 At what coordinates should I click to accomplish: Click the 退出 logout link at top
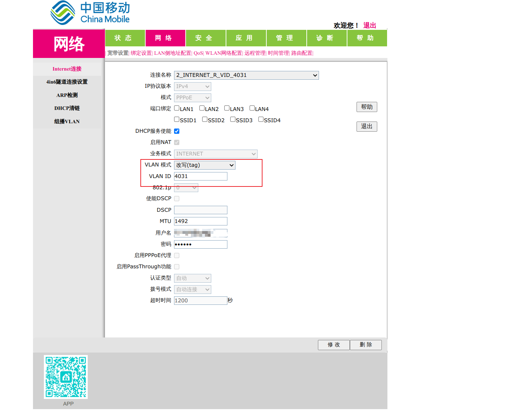tap(370, 25)
